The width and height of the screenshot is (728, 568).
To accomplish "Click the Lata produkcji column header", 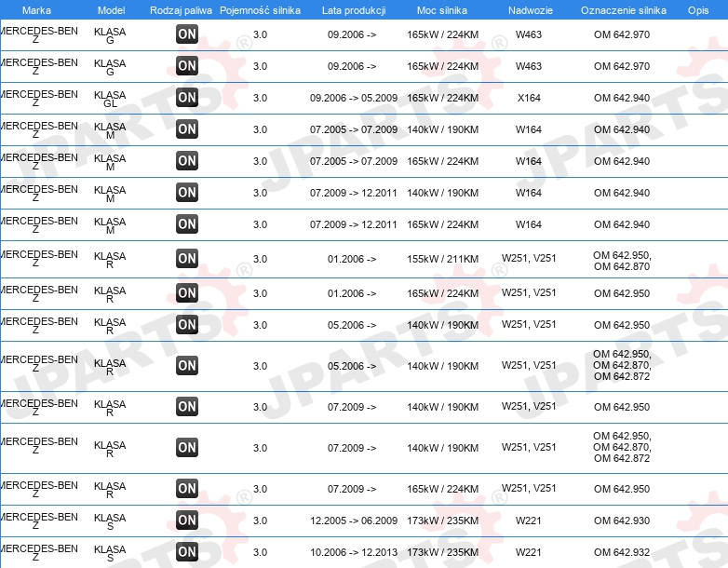I will tap(354, 10).
